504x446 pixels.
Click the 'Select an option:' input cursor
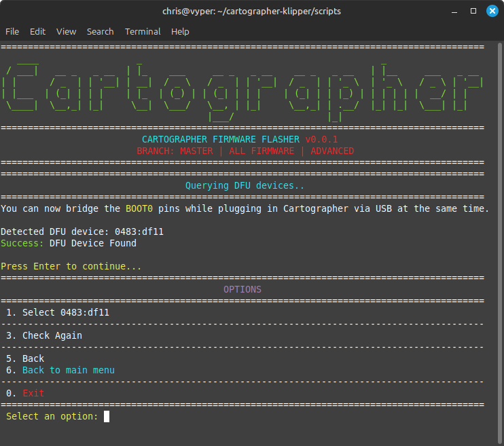tap(107, 416)
